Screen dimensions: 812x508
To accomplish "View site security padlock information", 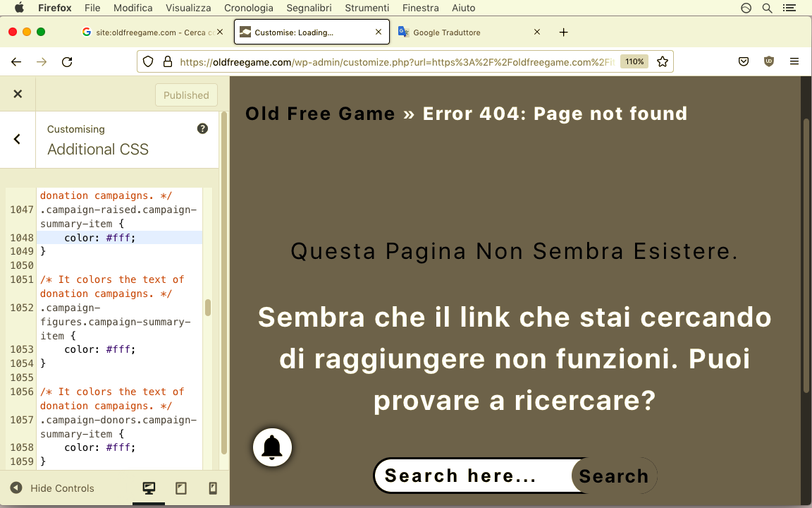I will point(168,61).
